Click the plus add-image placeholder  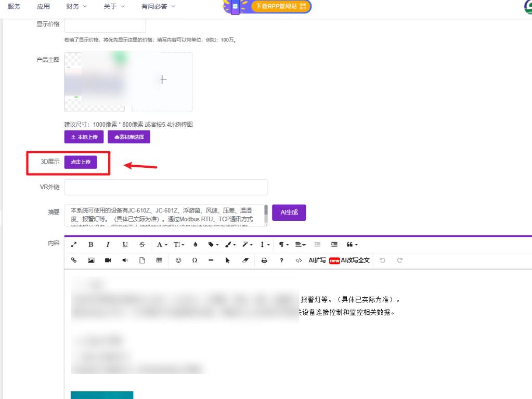click(x=162, y=82)
